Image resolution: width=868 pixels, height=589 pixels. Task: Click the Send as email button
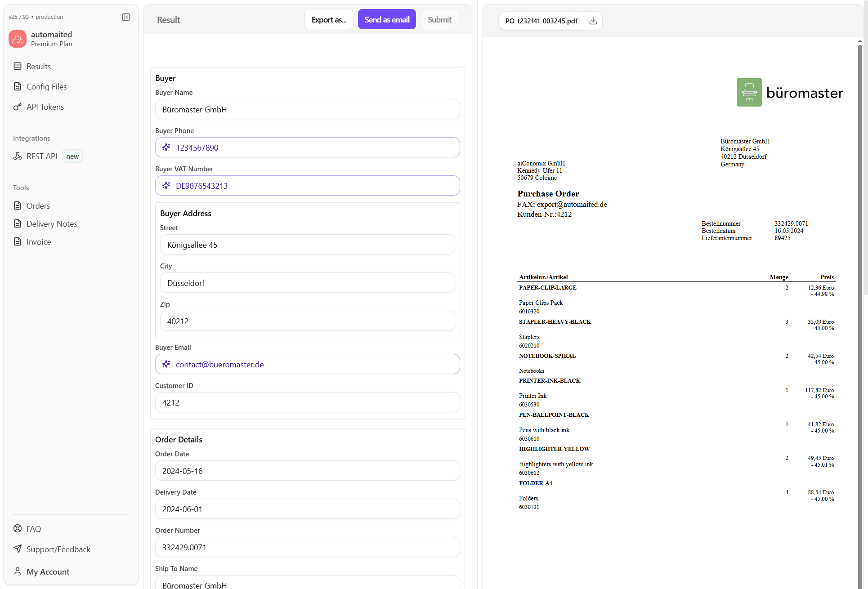387,19
